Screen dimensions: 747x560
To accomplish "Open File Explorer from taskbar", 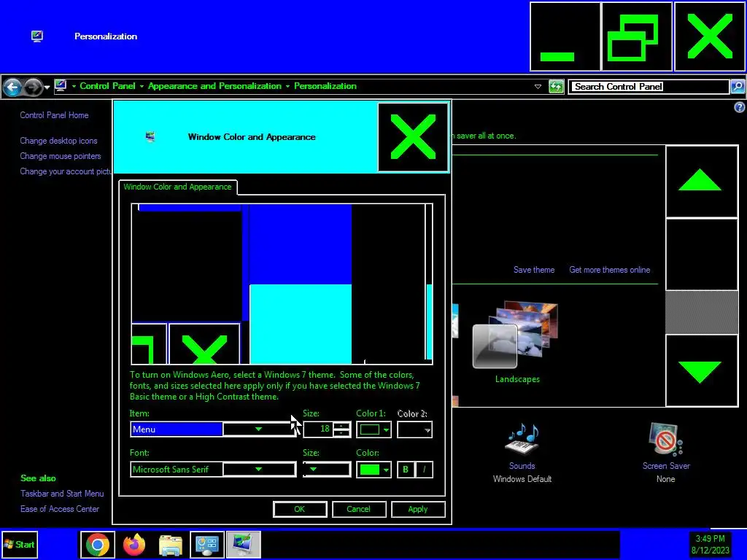I will (x=171, y=544).
